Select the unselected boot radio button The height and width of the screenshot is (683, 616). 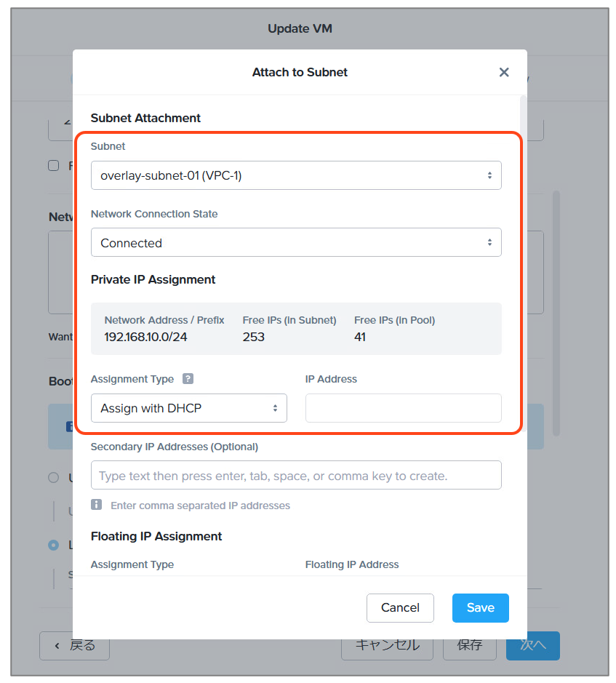point(53,478)
